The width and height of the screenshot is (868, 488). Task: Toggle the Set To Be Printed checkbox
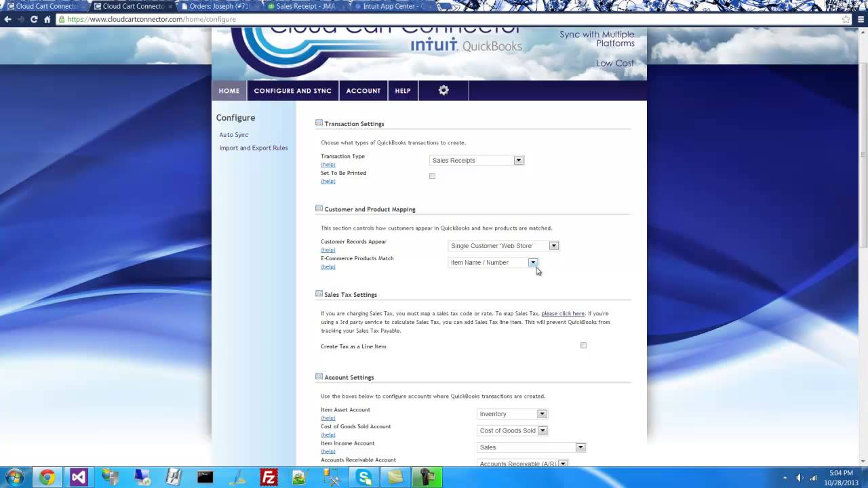(432, 176)
